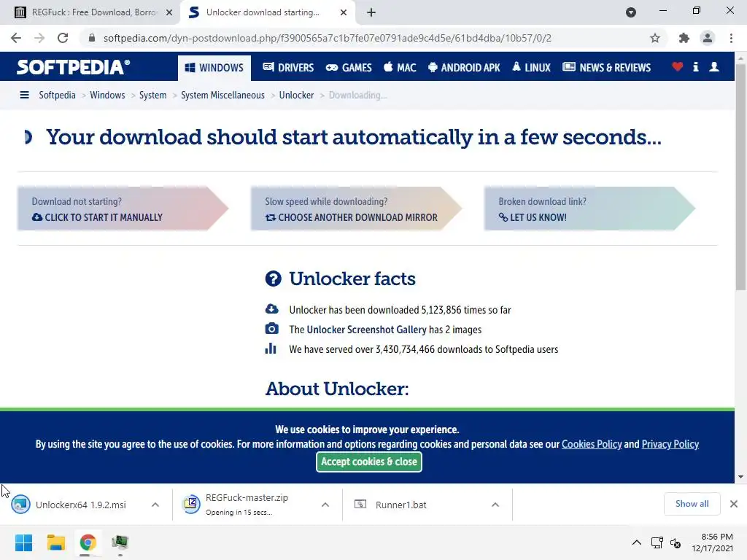Click the site lock icon in address bar

pos(92,38)
